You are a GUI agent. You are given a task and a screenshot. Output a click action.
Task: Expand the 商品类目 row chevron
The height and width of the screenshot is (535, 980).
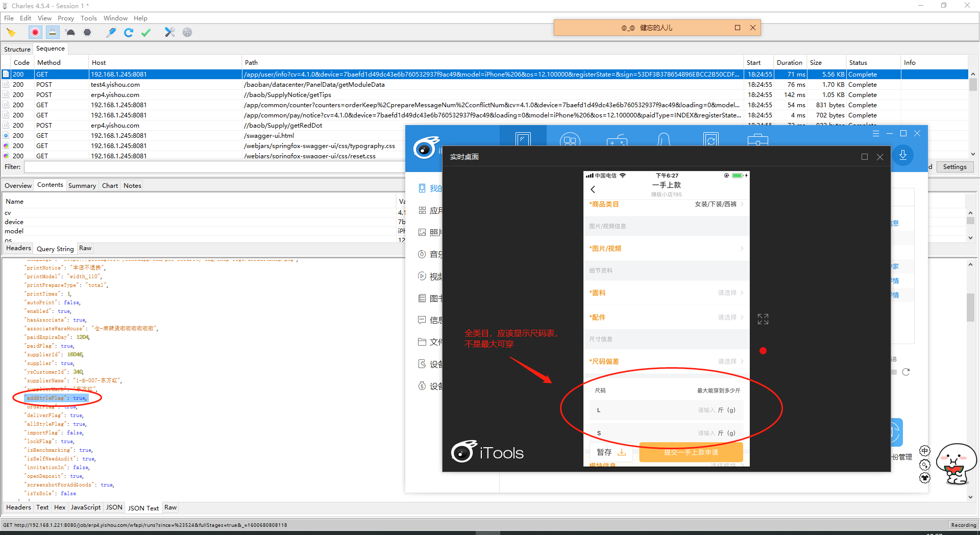(742, 204)
